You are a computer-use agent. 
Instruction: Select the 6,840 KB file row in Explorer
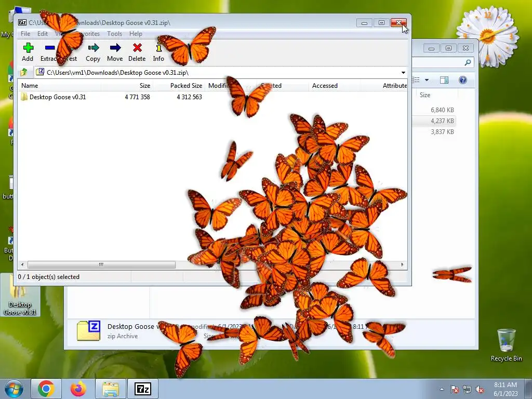(x=442, y=110)
